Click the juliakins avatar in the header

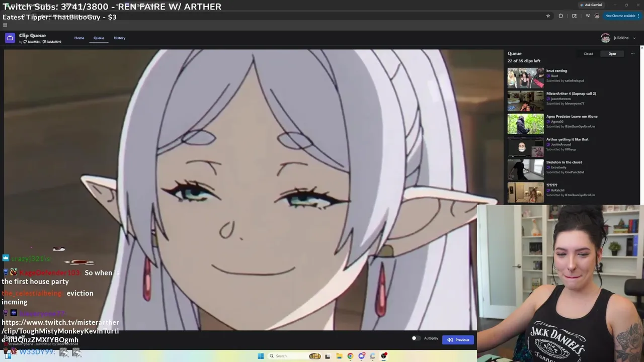605,38
